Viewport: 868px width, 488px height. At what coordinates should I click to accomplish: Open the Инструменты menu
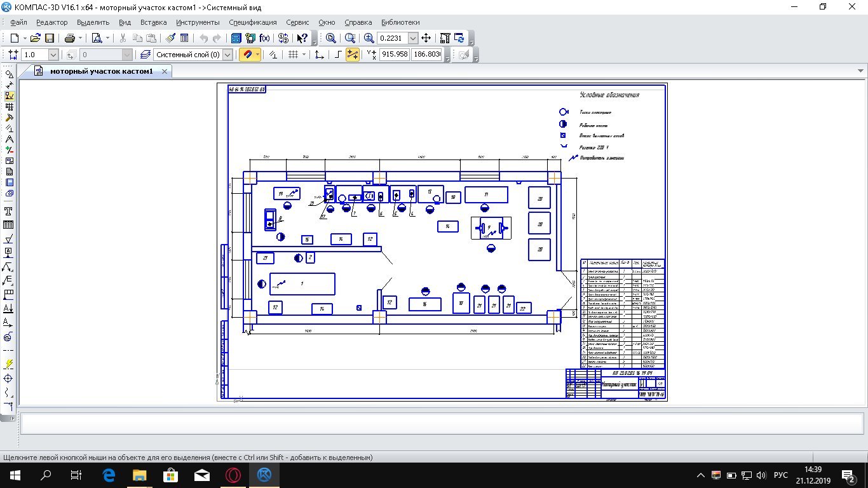pos(198,23)
